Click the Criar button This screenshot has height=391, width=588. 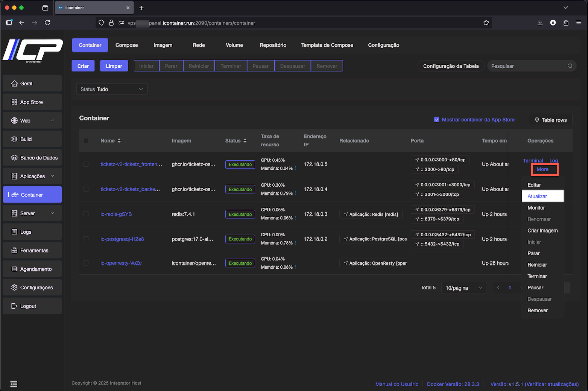83,66
